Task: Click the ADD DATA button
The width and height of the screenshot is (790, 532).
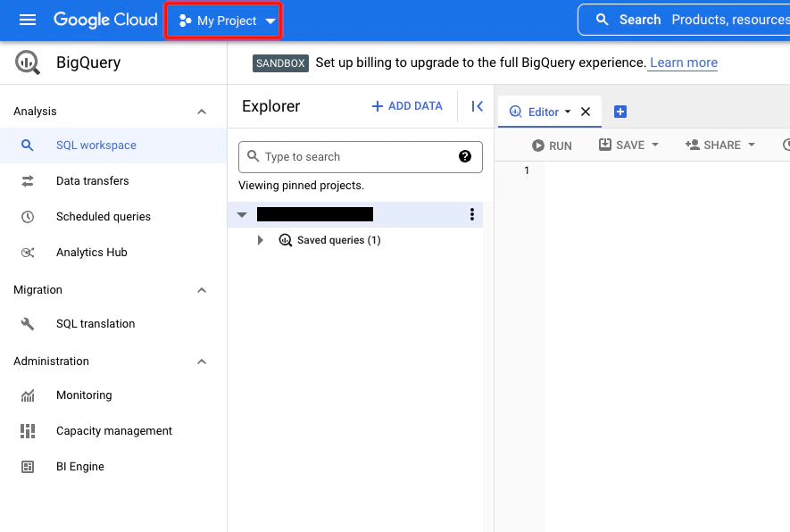Action: 407,106
